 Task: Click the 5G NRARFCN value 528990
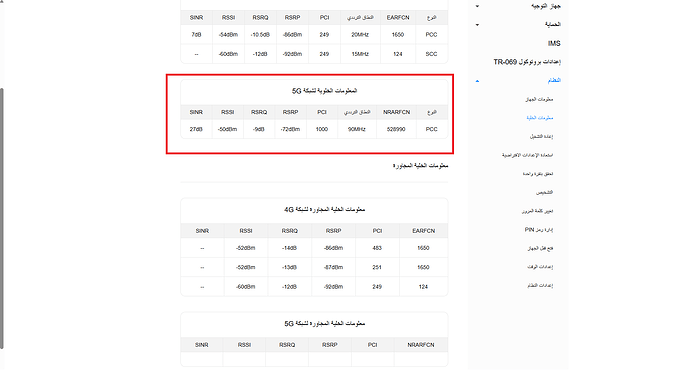[396, 129]
